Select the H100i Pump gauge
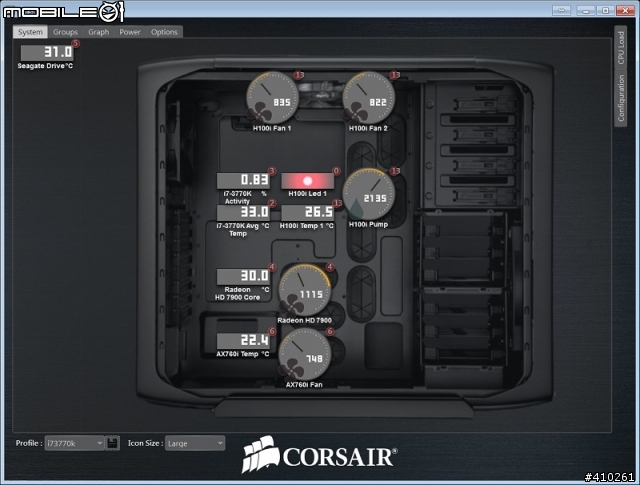 (x=369, y=194)
